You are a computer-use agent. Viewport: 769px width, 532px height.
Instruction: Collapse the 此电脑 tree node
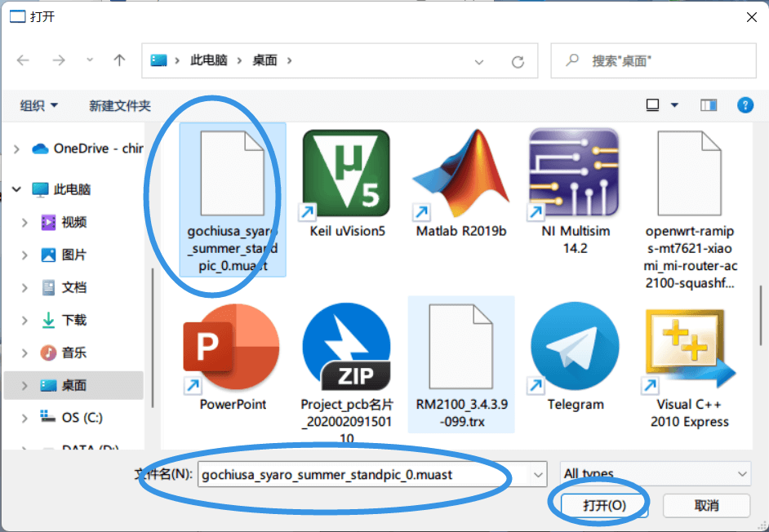[16, 188]
